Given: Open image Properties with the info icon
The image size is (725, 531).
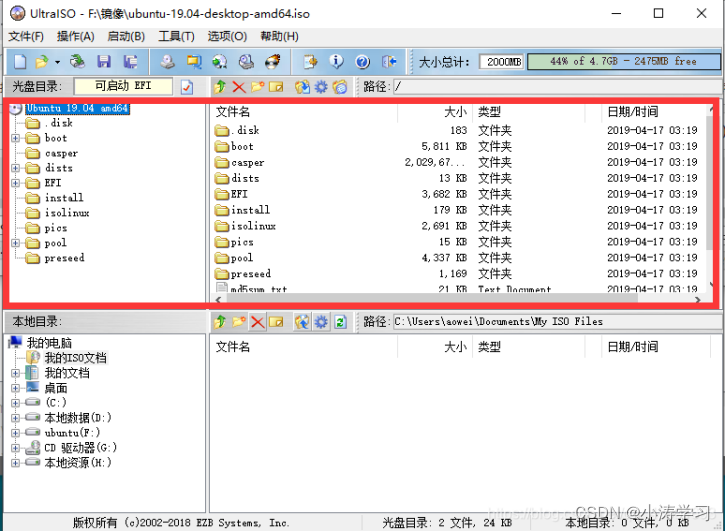Looking at the screenshot, I should [336, 62].
